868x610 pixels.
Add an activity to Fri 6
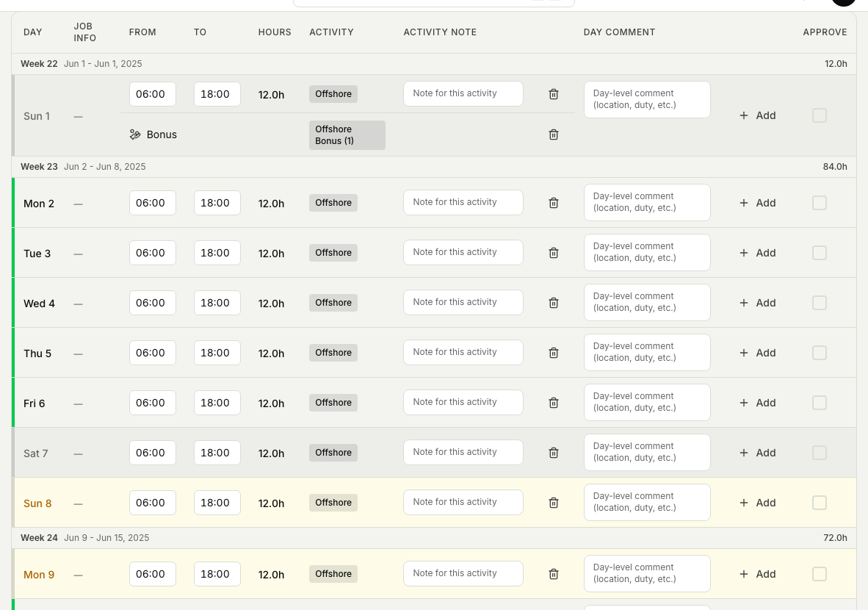[757, 403]
